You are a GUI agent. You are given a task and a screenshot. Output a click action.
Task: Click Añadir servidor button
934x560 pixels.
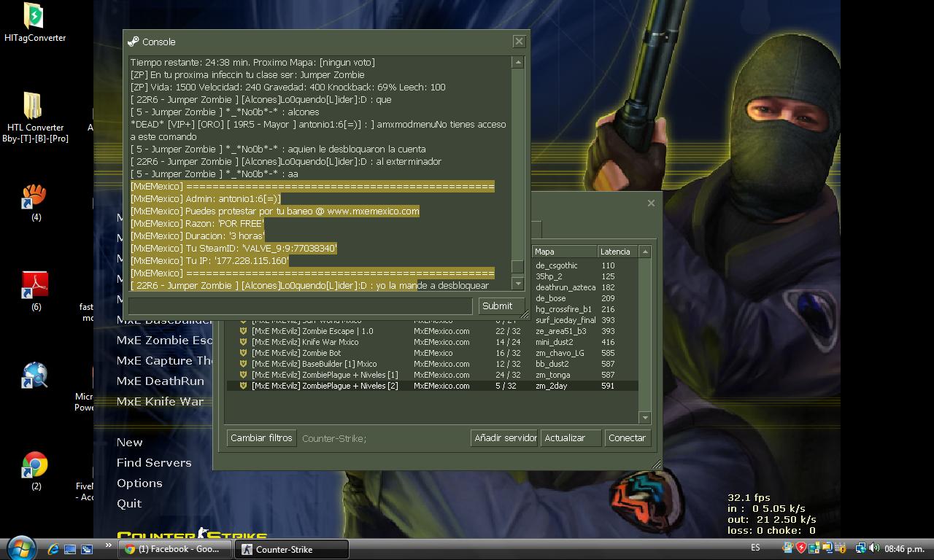click(505, 437)
